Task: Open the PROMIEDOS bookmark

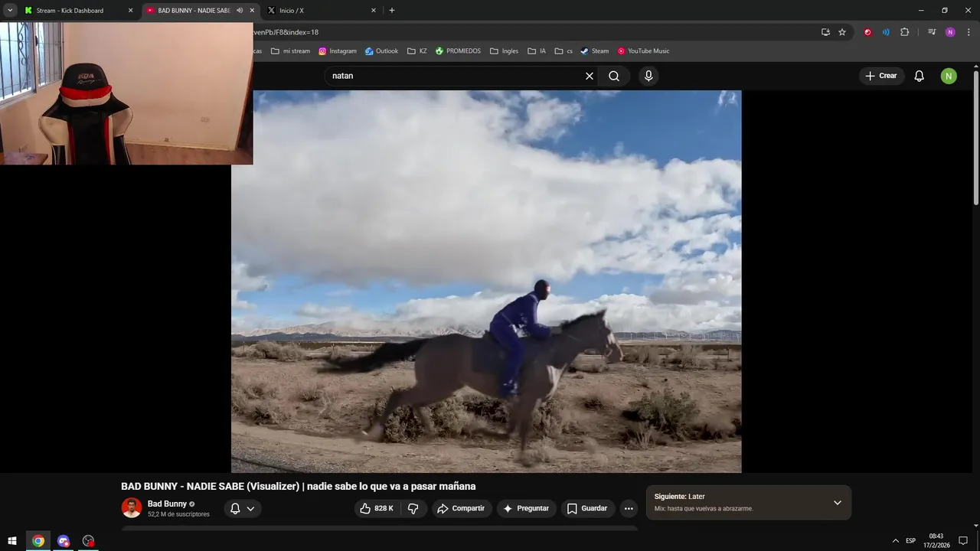Action: [458, 51]
